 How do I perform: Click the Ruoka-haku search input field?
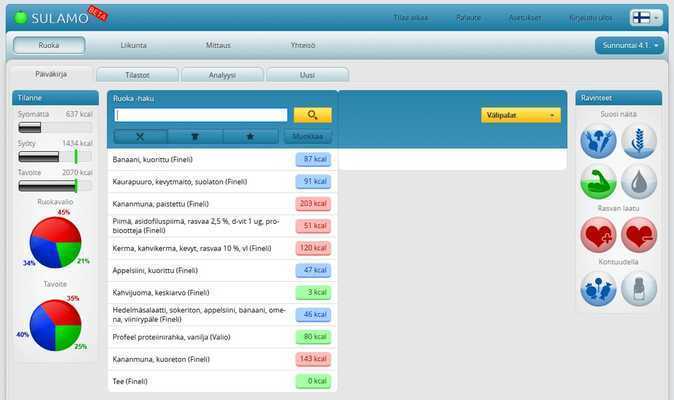point(201,115)
